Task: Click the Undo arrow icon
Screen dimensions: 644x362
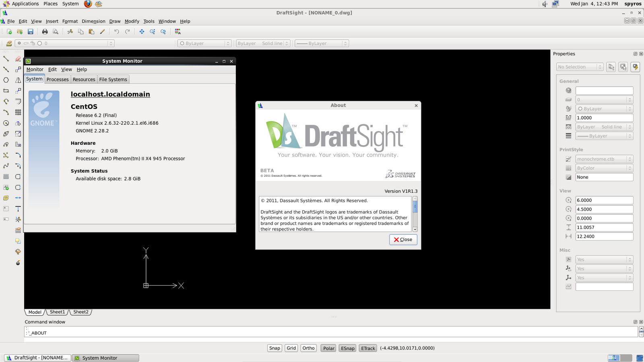Action: pyautogui.click(x=117, y=31)
